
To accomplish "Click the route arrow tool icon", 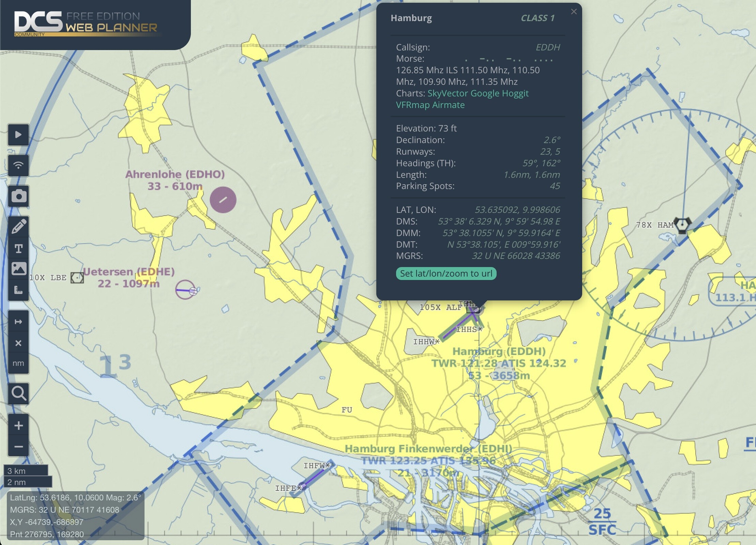I will pyautogui.click(x=18, y=322).
